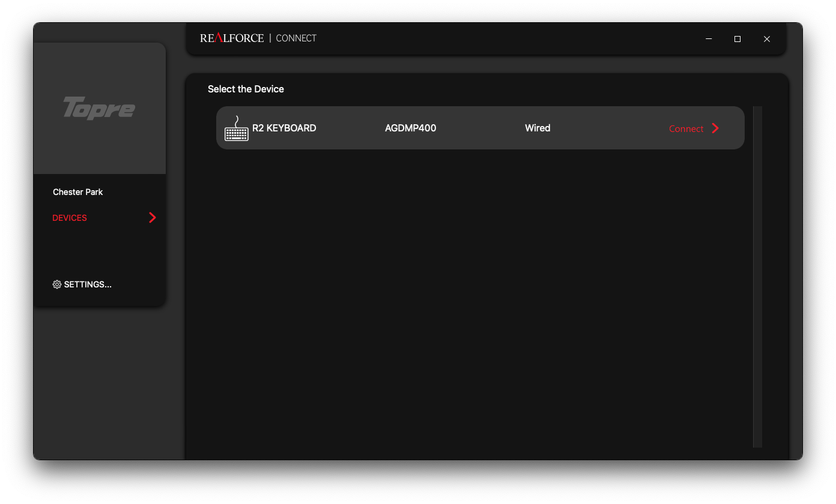The image size is (836, 504).
Task: Click the AGDMP400 serial text
Action: coord(411,128)
